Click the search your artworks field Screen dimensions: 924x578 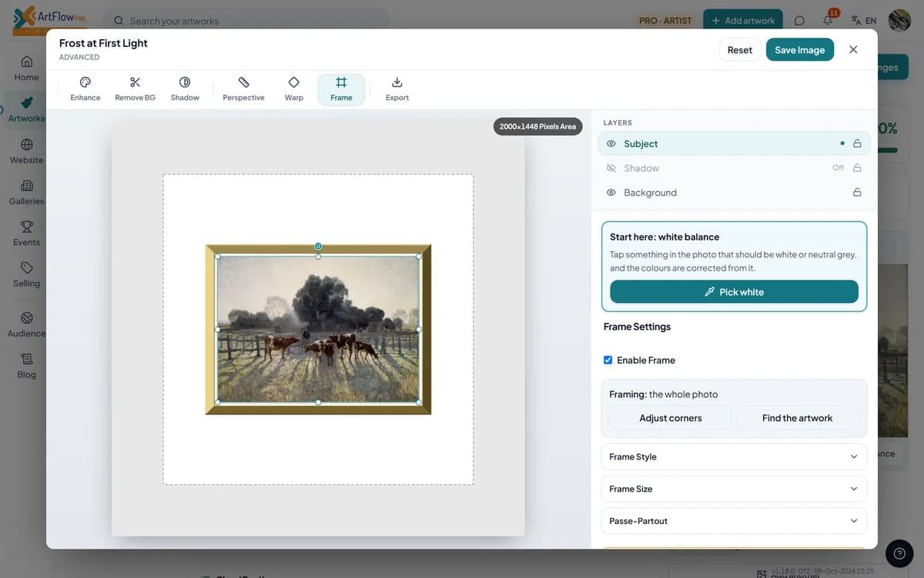pos(246,21)
